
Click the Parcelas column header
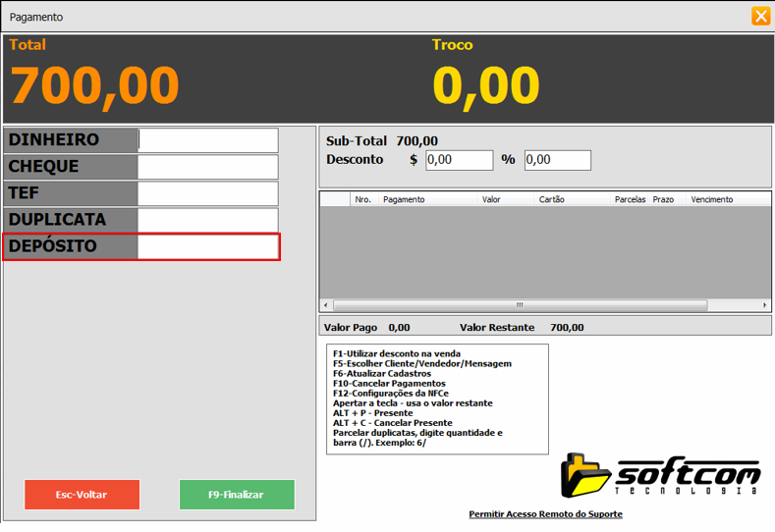(x=630, y=199)
